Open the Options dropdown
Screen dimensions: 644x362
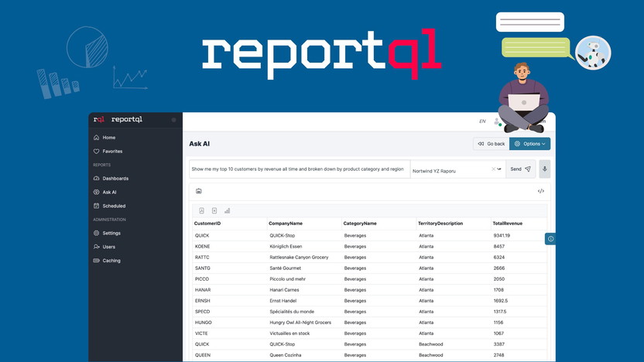pyautogui.click(x=530, y=144)
